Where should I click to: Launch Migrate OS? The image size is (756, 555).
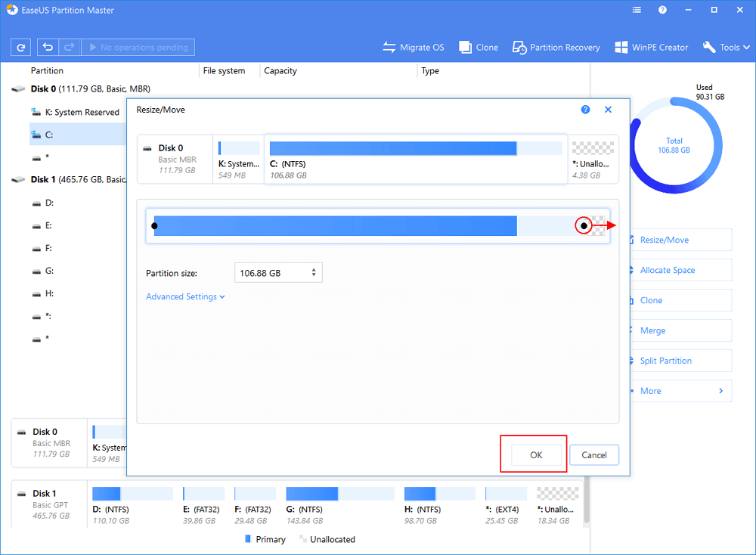pos(414,47)
